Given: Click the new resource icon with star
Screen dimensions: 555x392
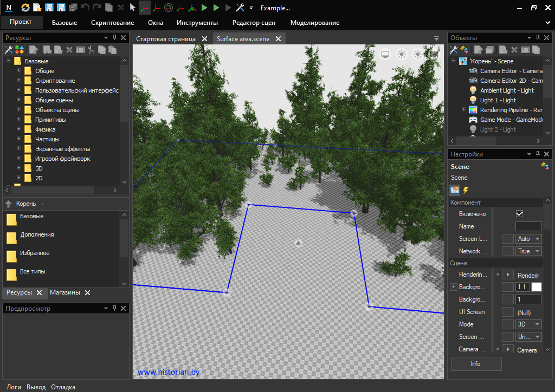Looking at the screenshot, I should point(37,8).
